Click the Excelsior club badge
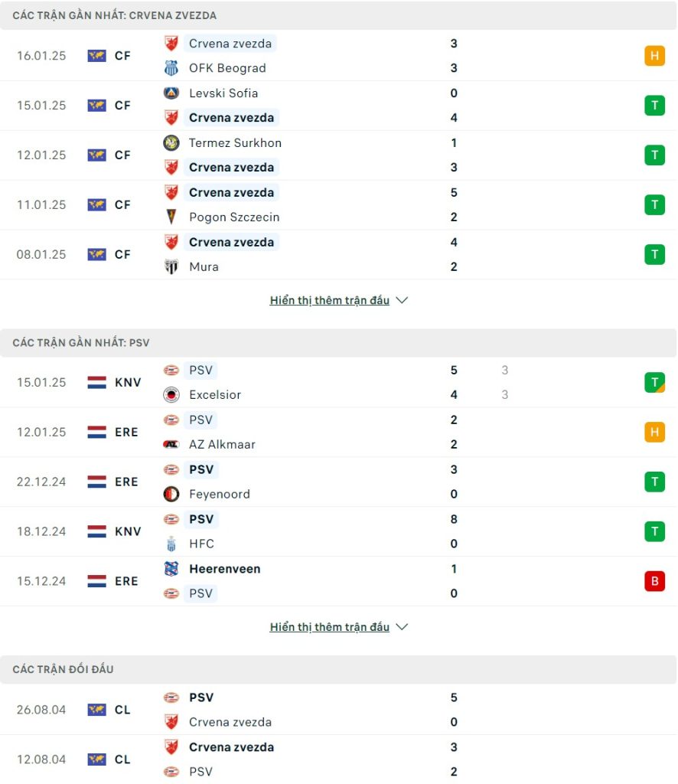 (171, 395)
